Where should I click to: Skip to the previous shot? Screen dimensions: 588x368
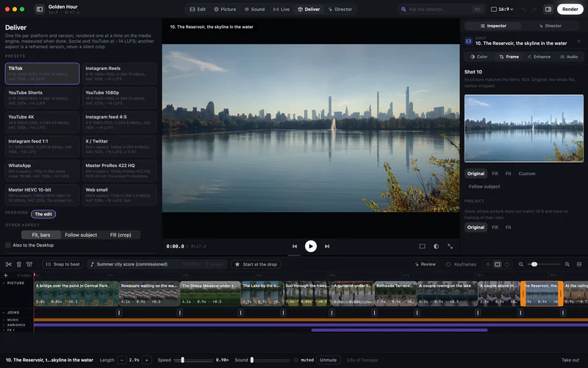pyautogui.click(x=295, y=247)
